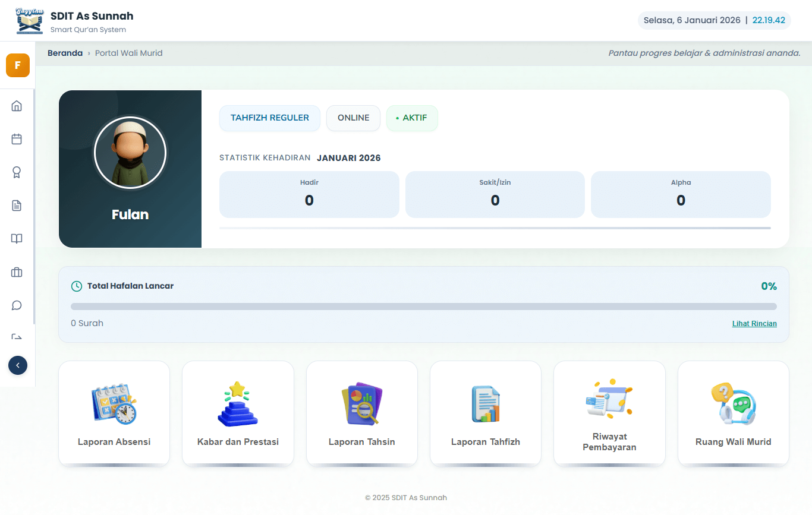Click the Total Hafalan Lancar progress bar
This screenshot has height=515, width=812.
423,307
